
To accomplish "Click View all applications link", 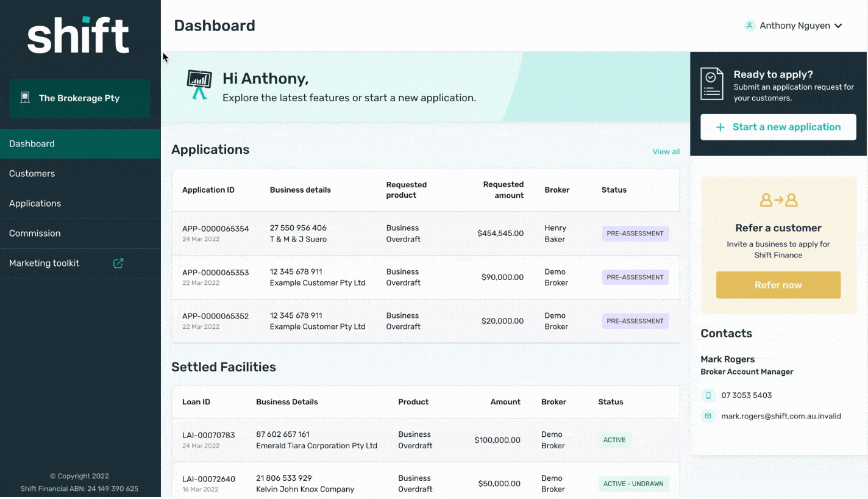I will (666, 151).
